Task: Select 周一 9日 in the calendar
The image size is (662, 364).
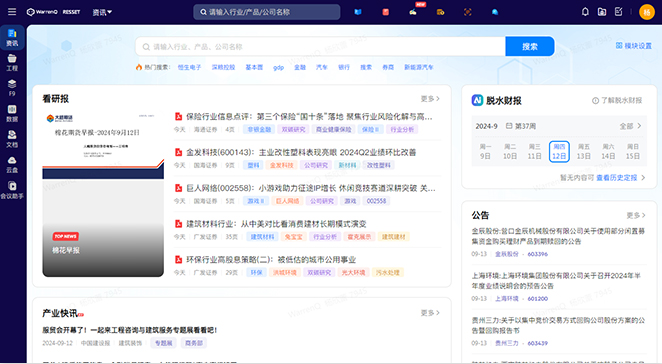Action: (485, 152)
